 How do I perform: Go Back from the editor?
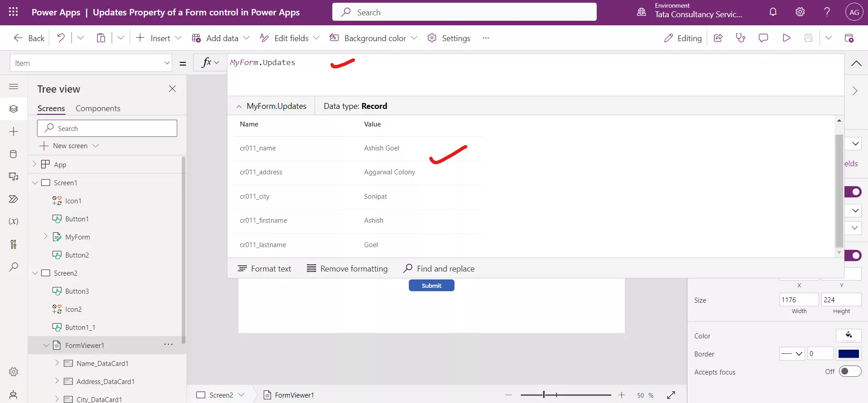[29, 38]
